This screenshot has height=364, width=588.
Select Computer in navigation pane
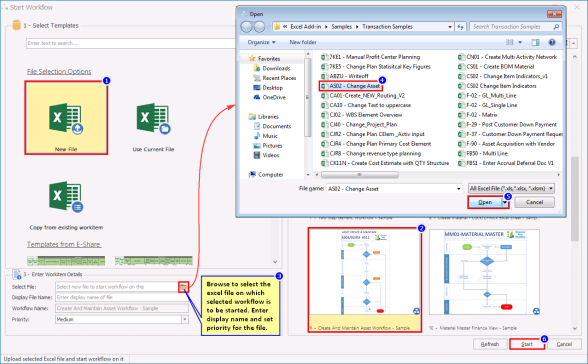coord(266,174)
